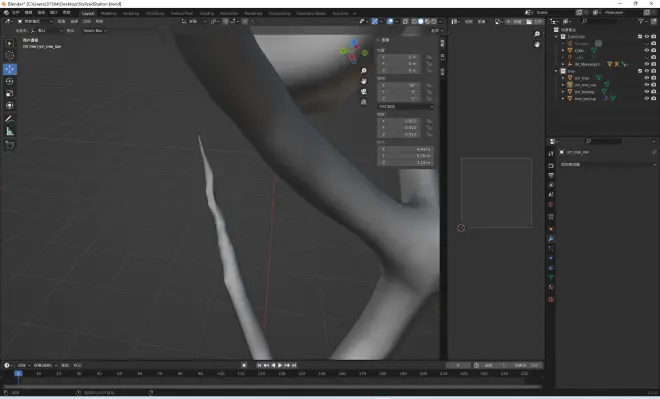Toggle exclude checkbox for tree collection
The height and width of the screenshot is (399, 660).
pyautogui.click(x=640, y=71)
